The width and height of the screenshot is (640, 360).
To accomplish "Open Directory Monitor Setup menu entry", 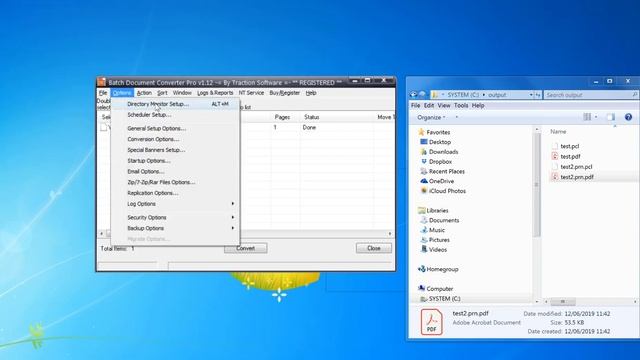I will pos(176,104).
